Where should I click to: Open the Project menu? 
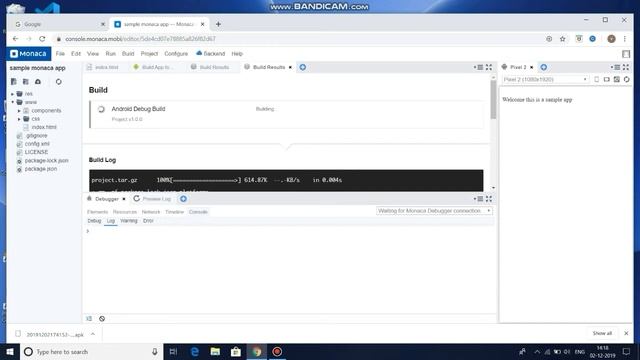click(149, 54)
